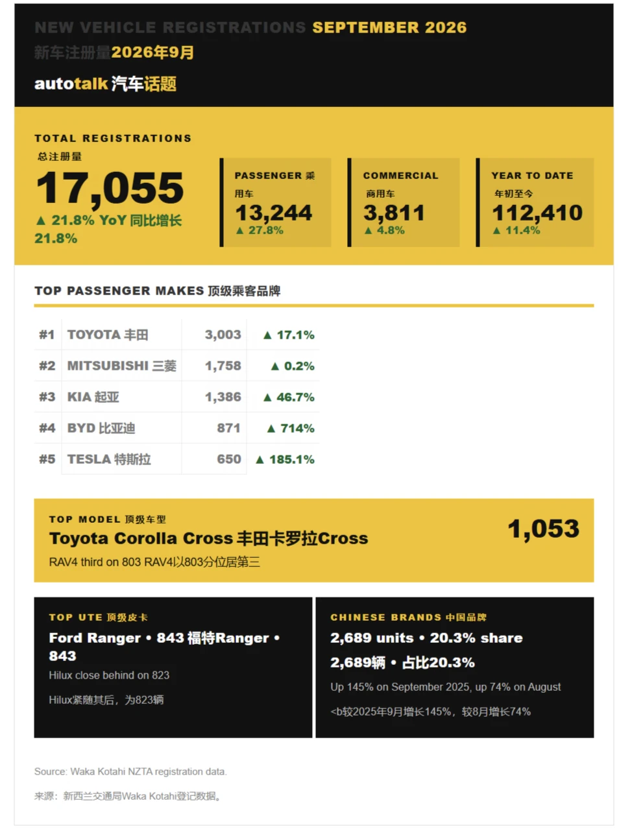This screenshot has height=840, width=630.
Task: Click the #2 rank cell
Action: (x=47, y=366)
